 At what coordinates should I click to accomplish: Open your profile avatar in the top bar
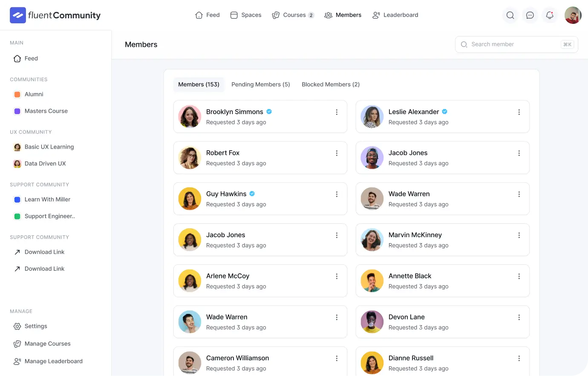point(573,15)
